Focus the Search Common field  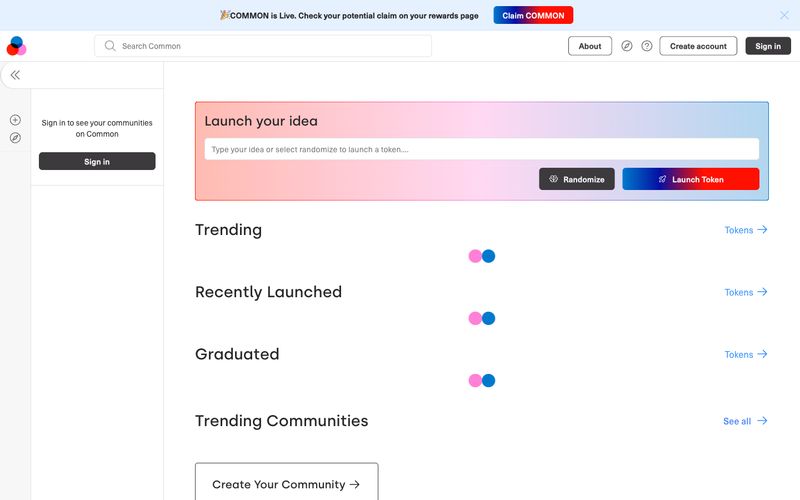pos(263,46)
